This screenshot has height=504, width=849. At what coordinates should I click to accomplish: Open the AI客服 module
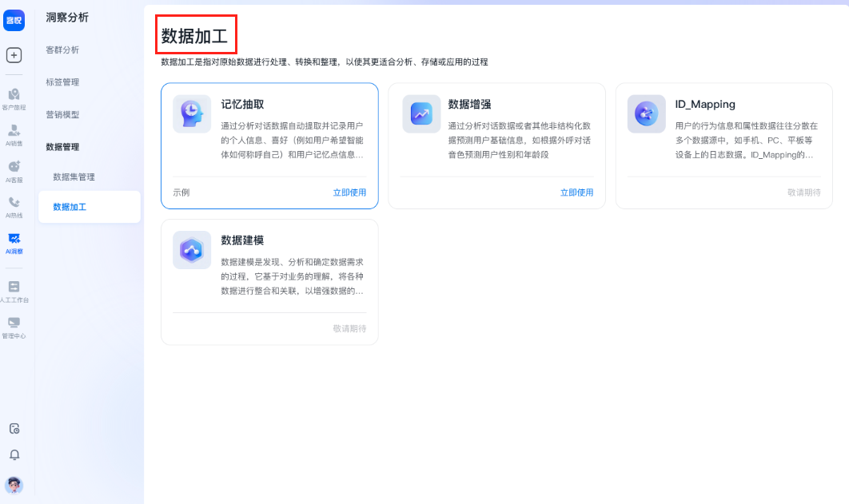click(14, 169)
